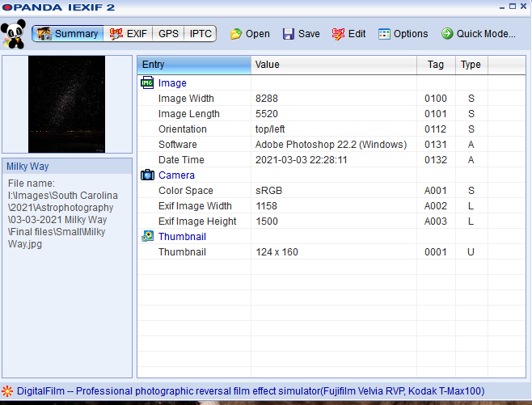Sort by the Entry column header

click(194, 65)
